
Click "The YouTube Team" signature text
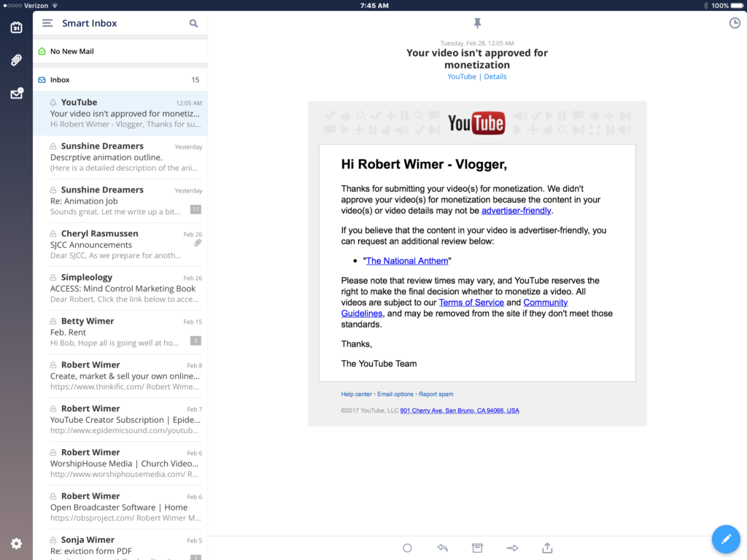pos(379,364)
